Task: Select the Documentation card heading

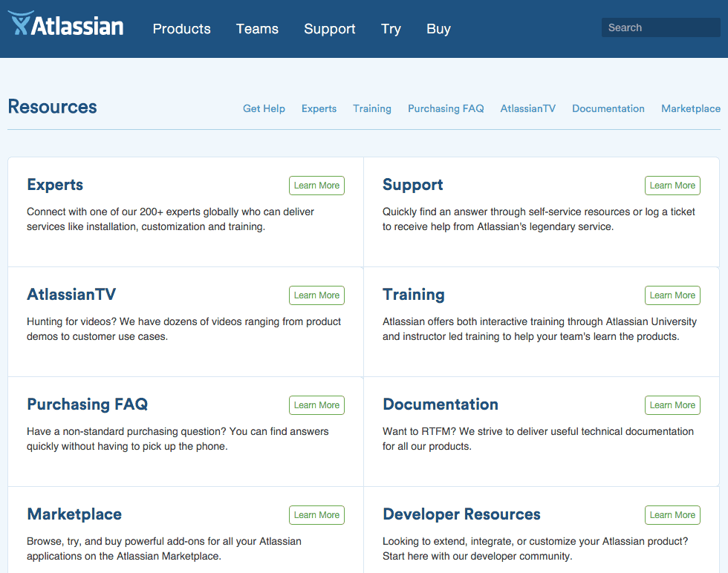Action: [441, 404]
